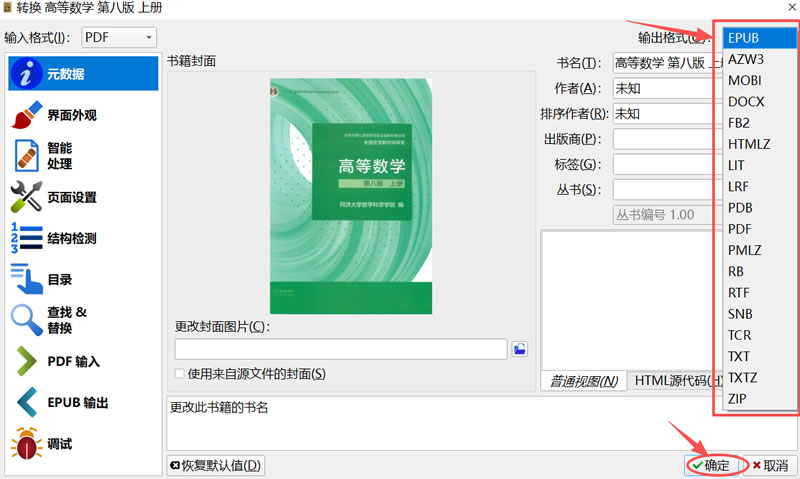Switch to the HTML源代码 tab
Viewport: 800px width, 479px height.
click(675, 381)
